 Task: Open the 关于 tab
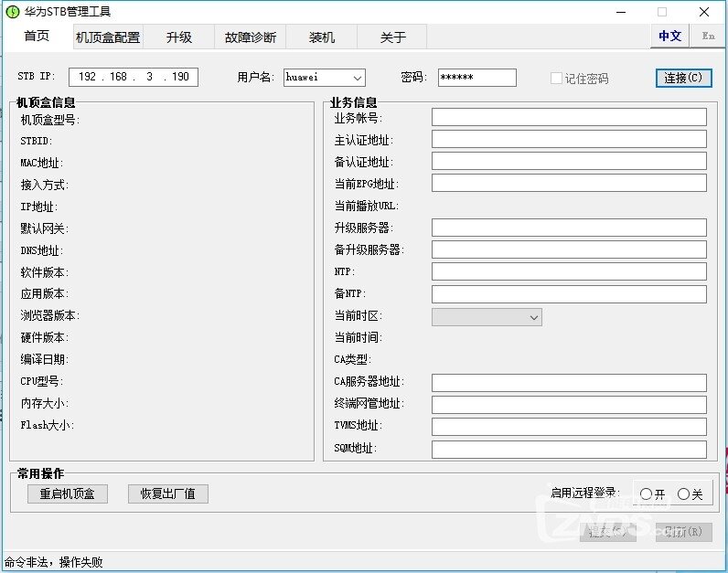(392, 37)
